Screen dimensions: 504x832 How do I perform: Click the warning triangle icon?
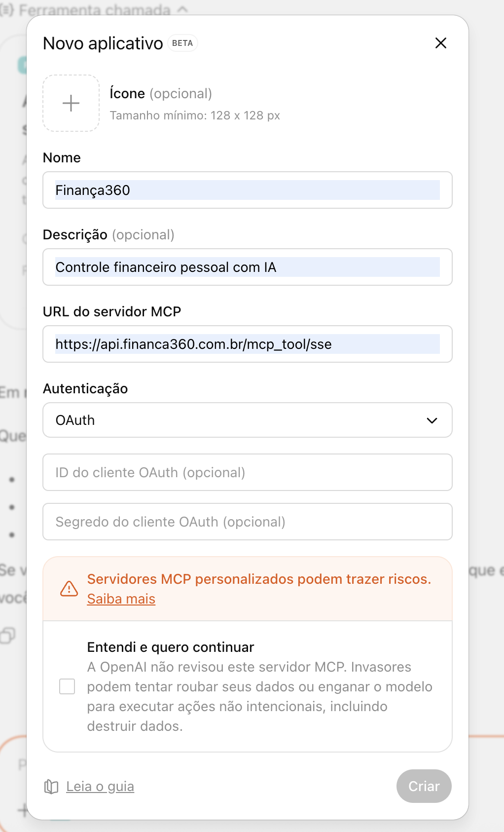[x=69, y=588]
